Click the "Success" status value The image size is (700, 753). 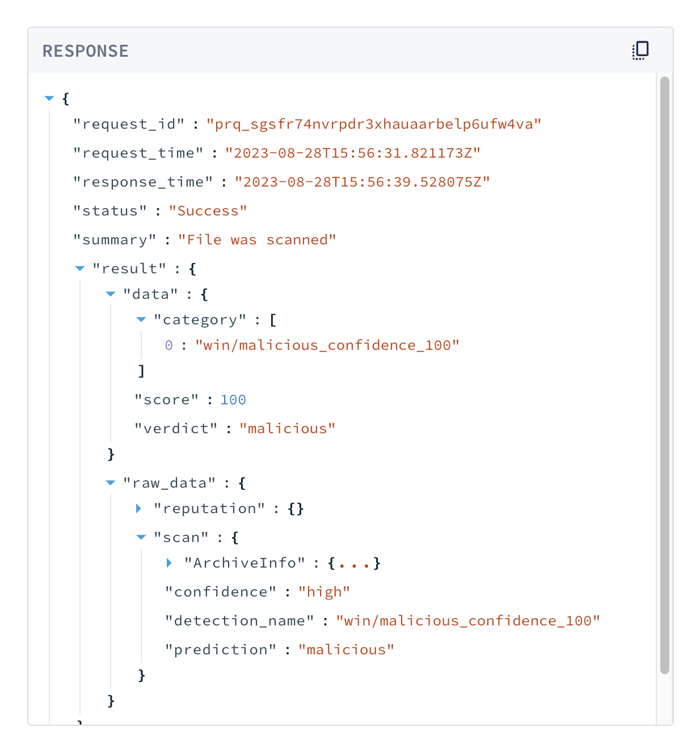208,211
